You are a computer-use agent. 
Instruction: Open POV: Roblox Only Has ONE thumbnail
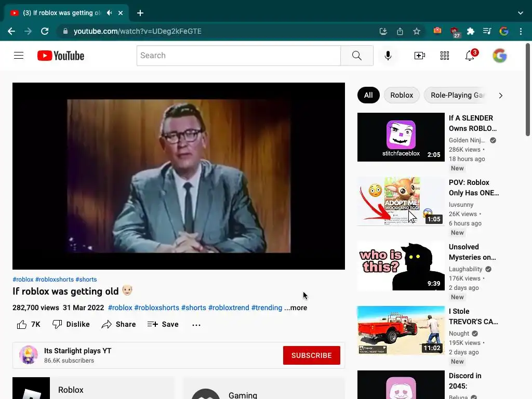(401, 202)
